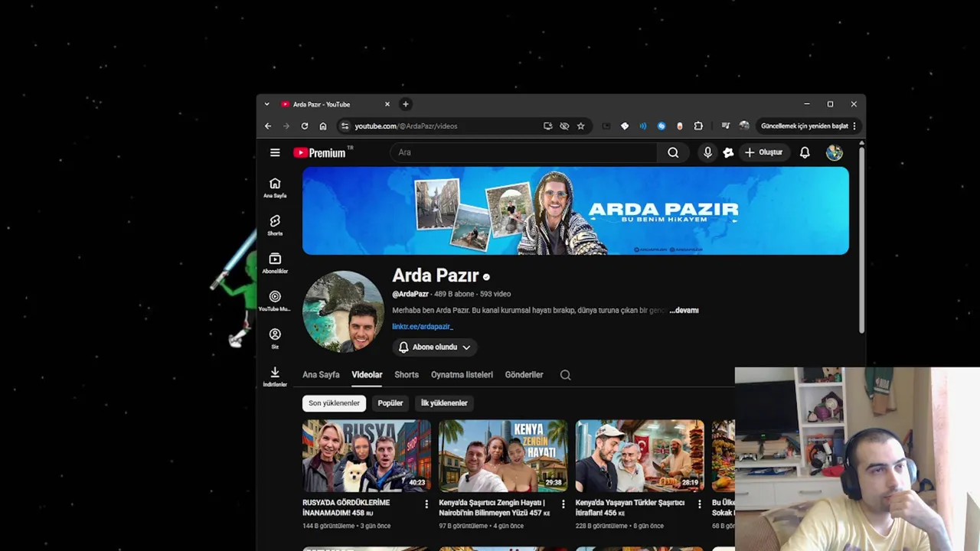Click the channel profile picture
The width and height of the screenshot is (980, 551).
tap(343, 311)
